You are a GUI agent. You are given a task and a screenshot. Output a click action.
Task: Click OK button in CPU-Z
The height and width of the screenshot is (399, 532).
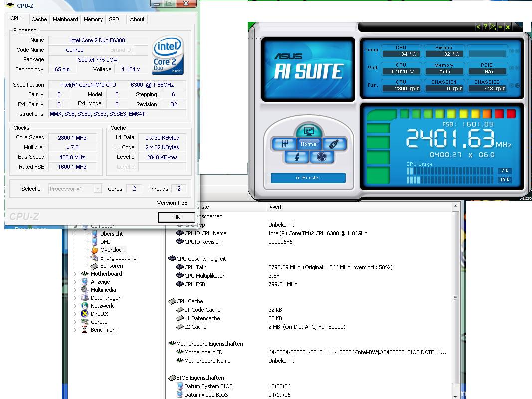[x=177, y=217]
